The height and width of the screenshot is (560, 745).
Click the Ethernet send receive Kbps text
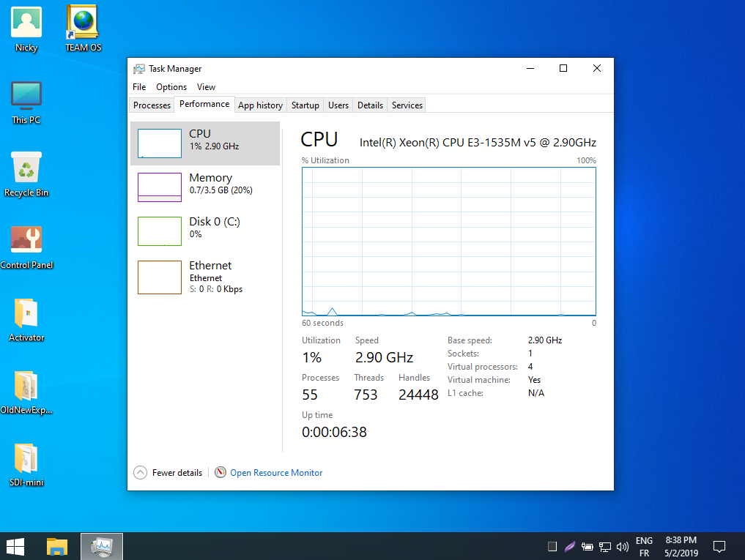point(215,289)
